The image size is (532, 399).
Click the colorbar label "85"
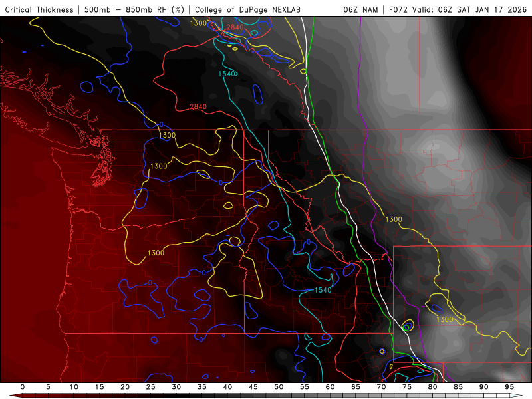coord(458,387)
